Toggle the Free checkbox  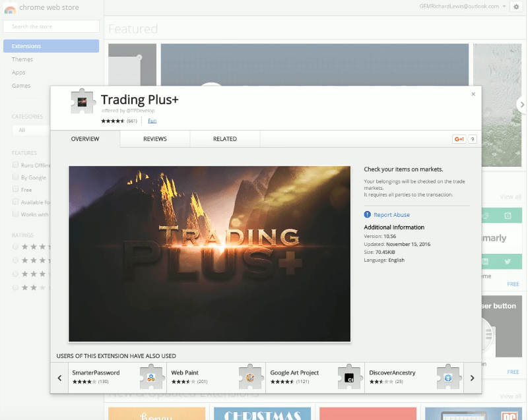pos(15,189)
